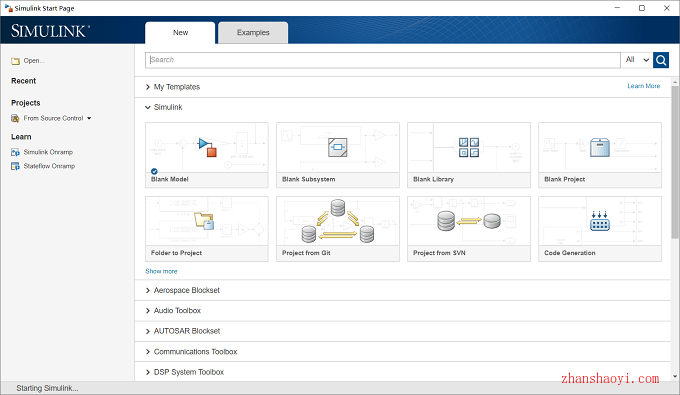This screenshot has height=395, width=680.
Task: Select the Folder to Project icon
Action: coord(204,220)
